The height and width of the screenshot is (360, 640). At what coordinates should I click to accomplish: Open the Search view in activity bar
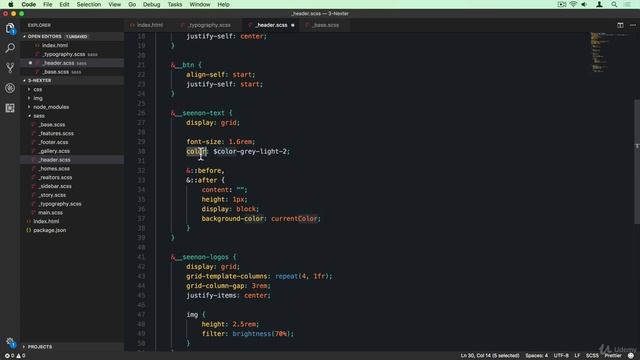pos(10,48)
